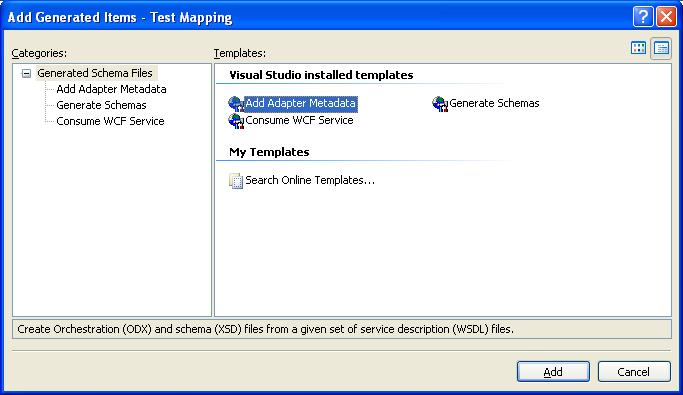
Task: Select Generate Schemas in Categories tree
Action: pos(101,105)
